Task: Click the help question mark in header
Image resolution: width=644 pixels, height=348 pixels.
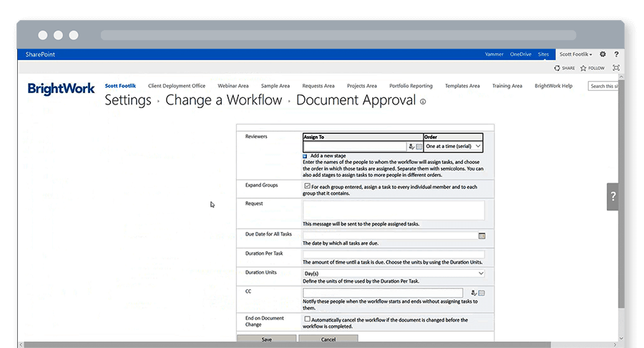Action: pos(616,54)
